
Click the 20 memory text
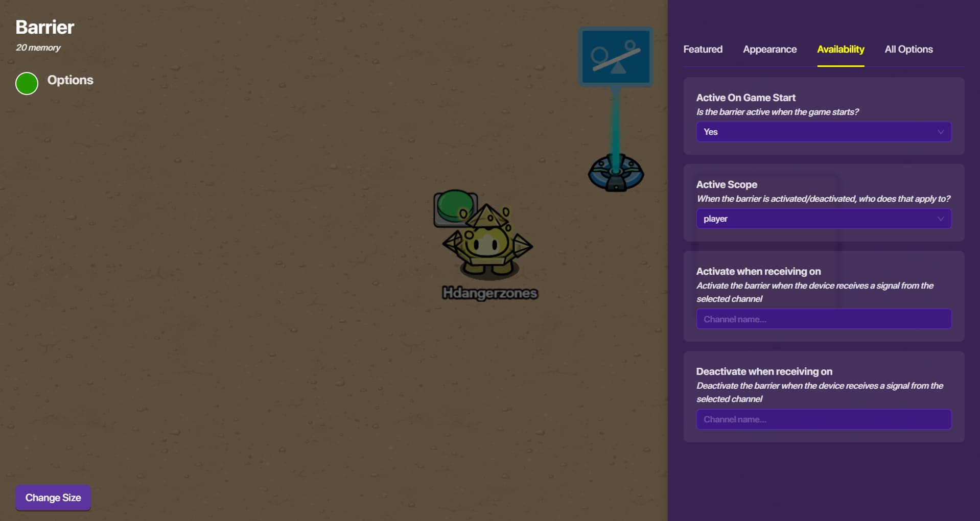(38, 48)
